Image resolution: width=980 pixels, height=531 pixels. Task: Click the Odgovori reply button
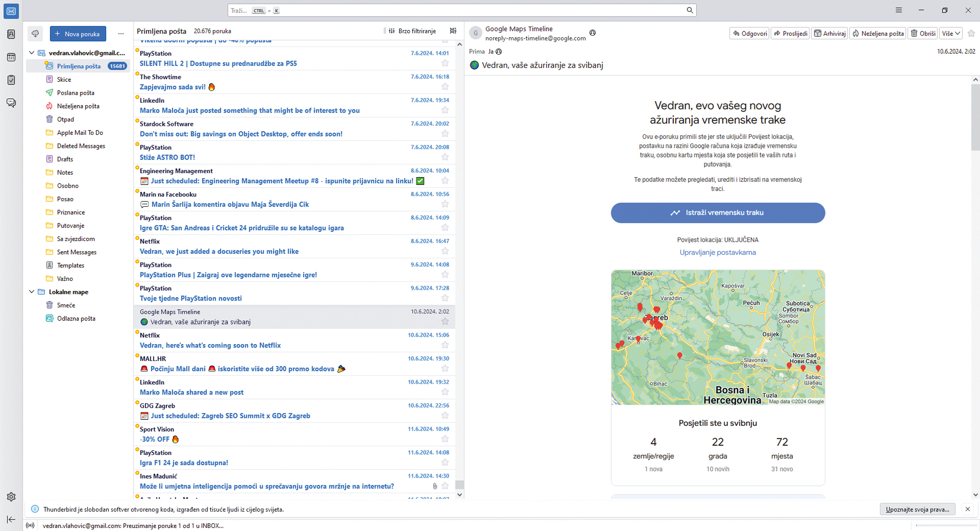pyautogui.click(x=750, y=34)
